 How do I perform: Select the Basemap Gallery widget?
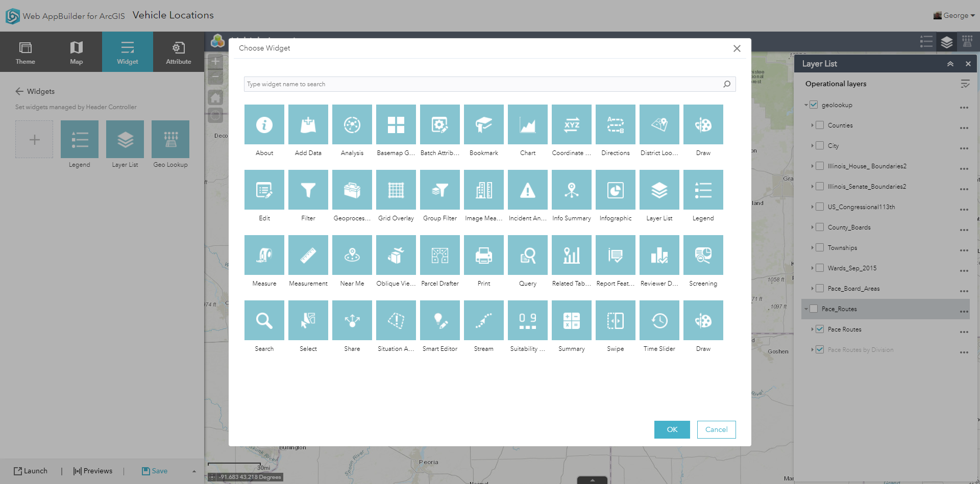click(x=396, y=124)
